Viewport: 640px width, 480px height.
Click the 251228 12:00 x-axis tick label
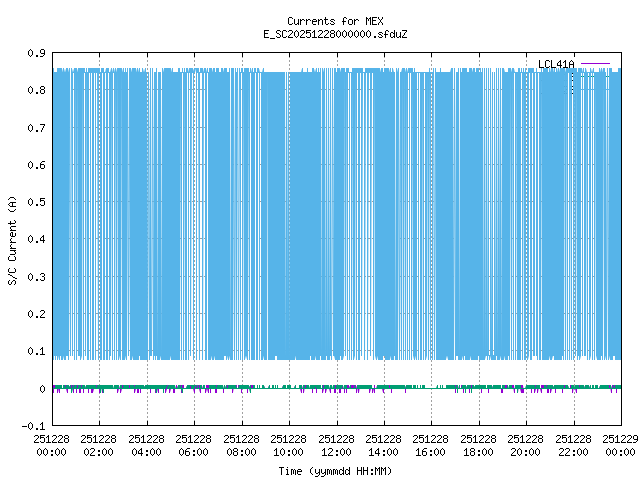click(x=336, y=445)
